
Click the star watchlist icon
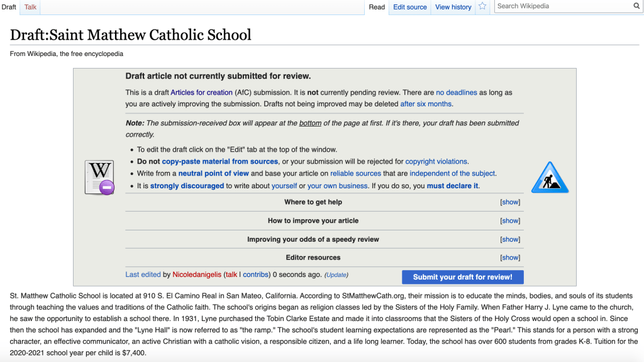[482, 7]
